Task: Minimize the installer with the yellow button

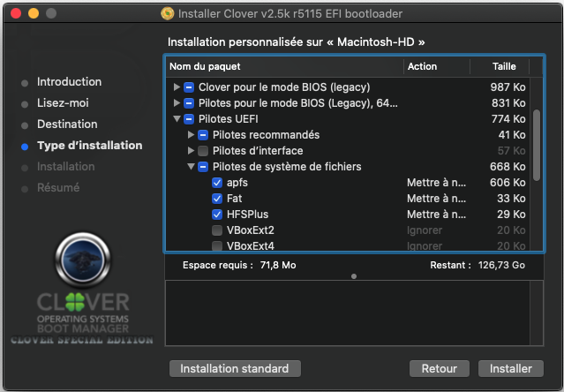Action: point(34,13)
